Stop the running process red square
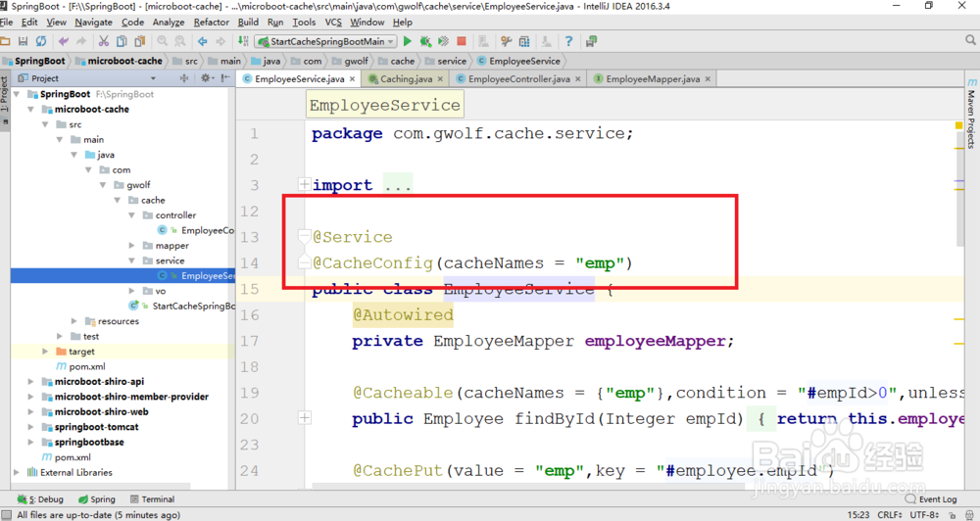The width and height of the screenshot is (980, 521). 462,41
